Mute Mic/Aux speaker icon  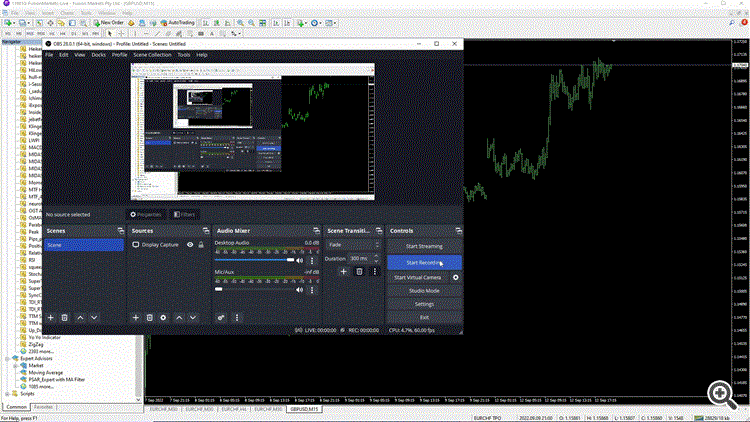click(x=300, y=290)
